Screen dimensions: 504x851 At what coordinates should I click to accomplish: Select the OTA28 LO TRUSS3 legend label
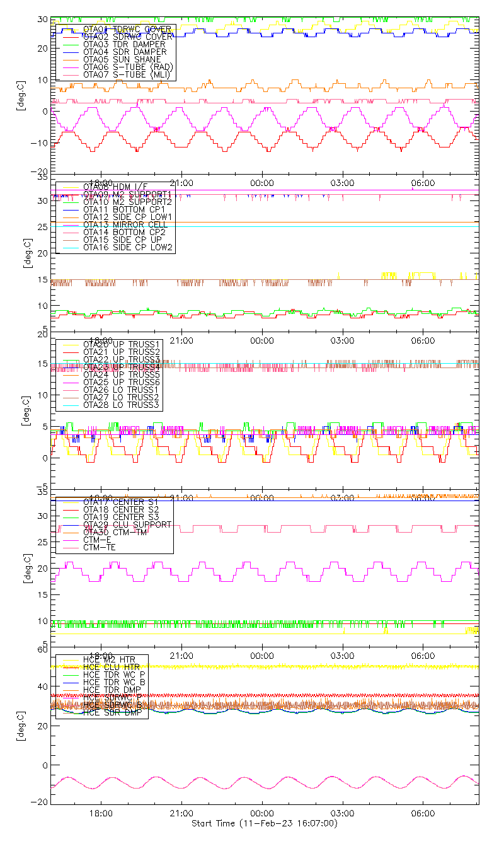(x=121, y=405)
